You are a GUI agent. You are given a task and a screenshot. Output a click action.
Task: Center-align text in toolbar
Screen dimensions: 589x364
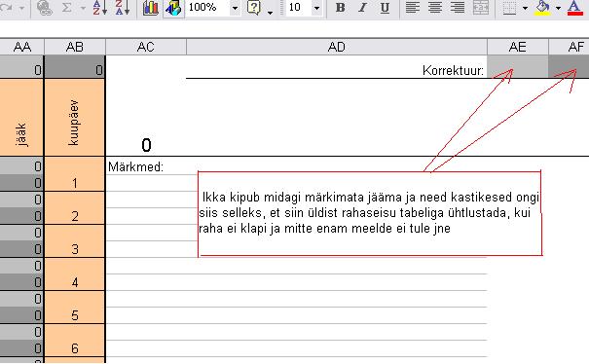(435, 7)
